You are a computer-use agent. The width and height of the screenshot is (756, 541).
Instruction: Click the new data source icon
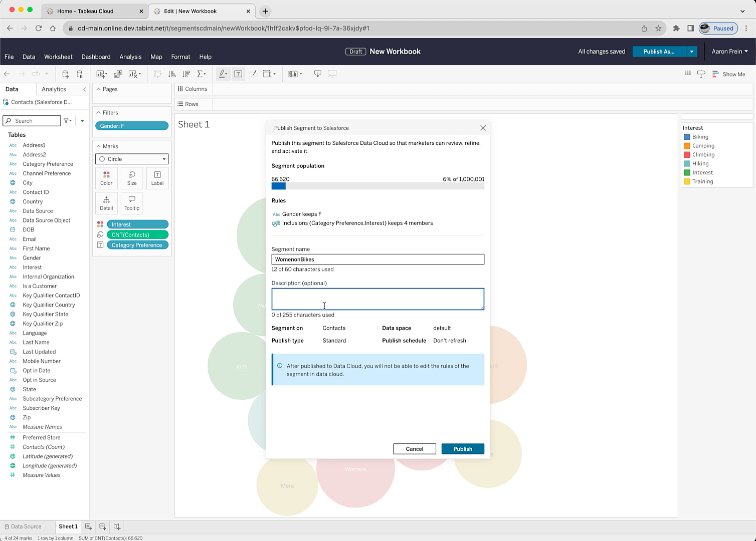click(65, 74)
